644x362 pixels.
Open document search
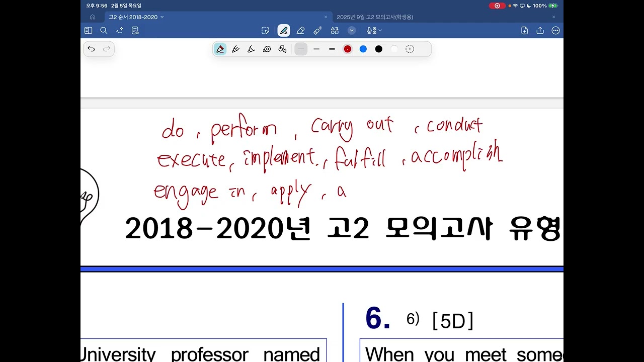[x=104, y=31]
